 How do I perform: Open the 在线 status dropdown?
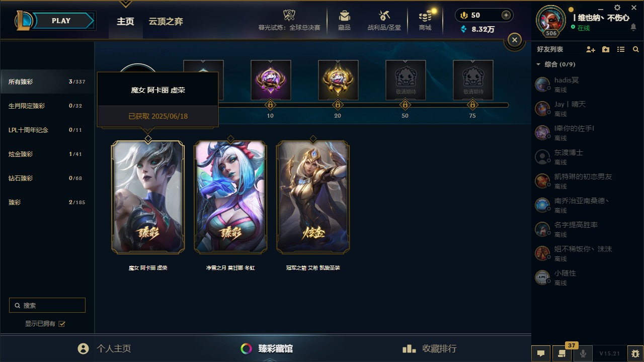pos(580,28)
